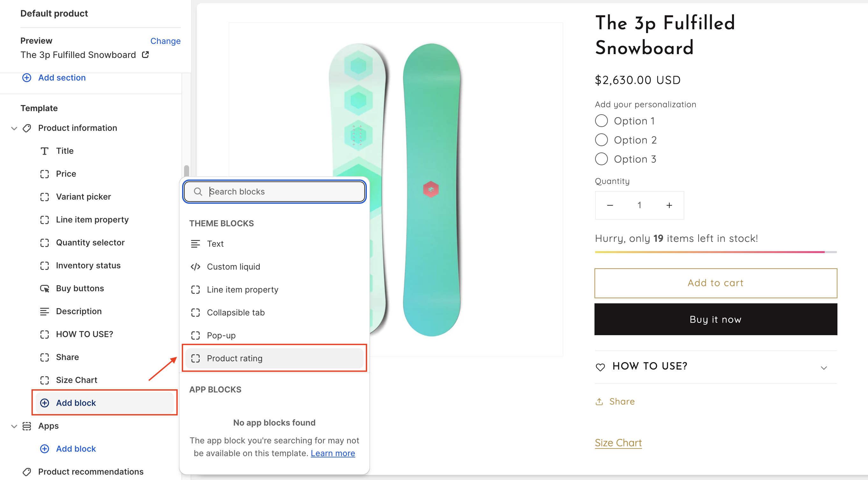Image resolution: width=868 pixels, height=480 pixels.
Task: Click the Add to cart button
Action: 715,283
